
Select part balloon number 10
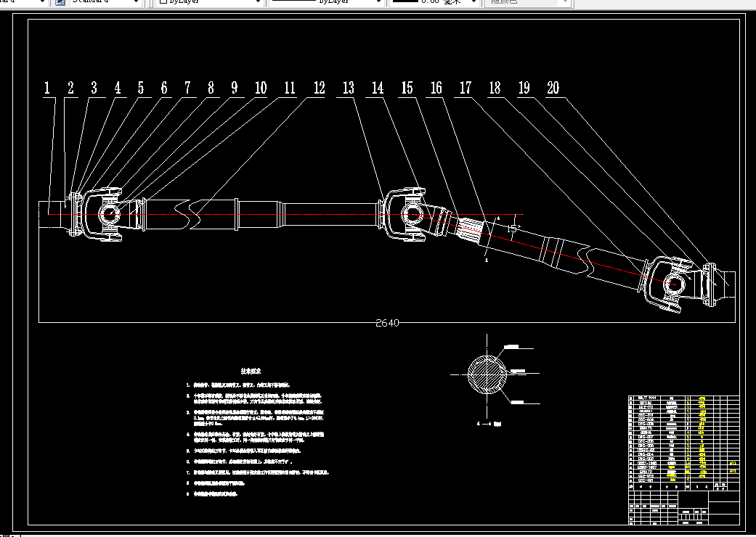[261, 88]
